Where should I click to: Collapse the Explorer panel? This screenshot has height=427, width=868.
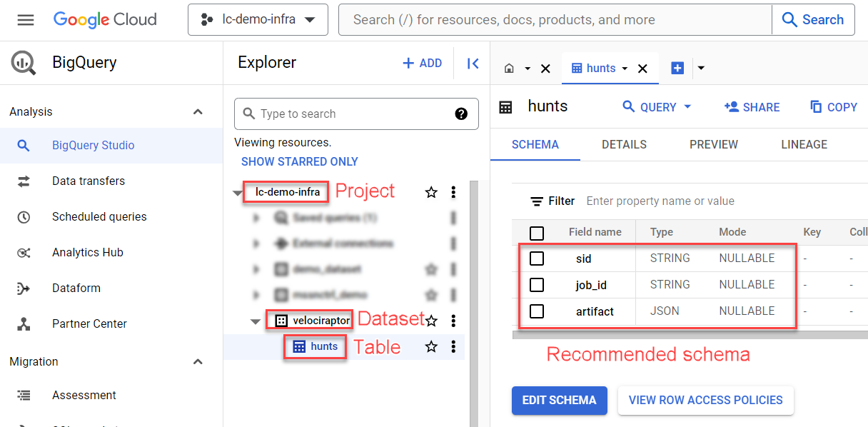(x=473, y=64)
